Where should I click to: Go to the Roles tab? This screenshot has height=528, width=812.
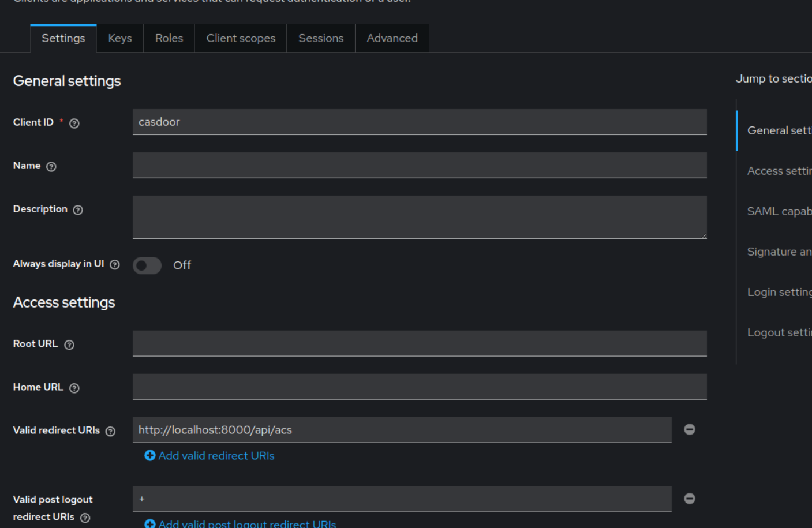tap(169, 38)
